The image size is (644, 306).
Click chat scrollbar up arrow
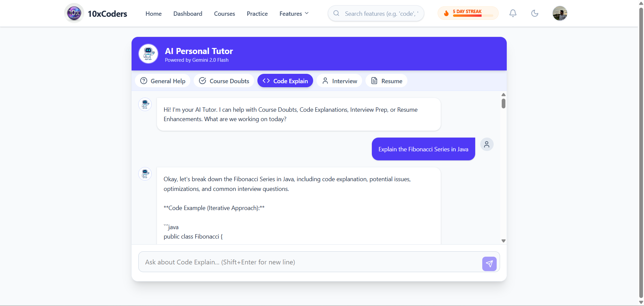click(x=503, y=95)
